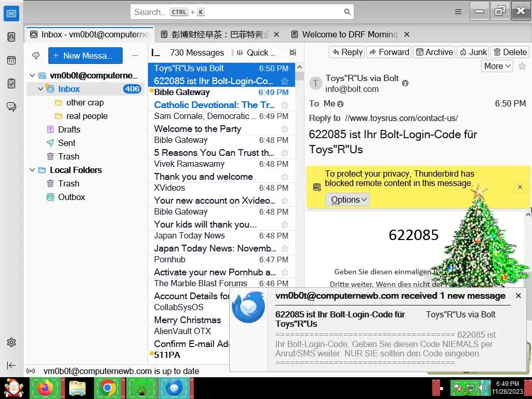Collapse the vm0b0t@computernewb account tree
Image resolution: width=532 pixels, height=399 pixels.
(x=33, y=75)
